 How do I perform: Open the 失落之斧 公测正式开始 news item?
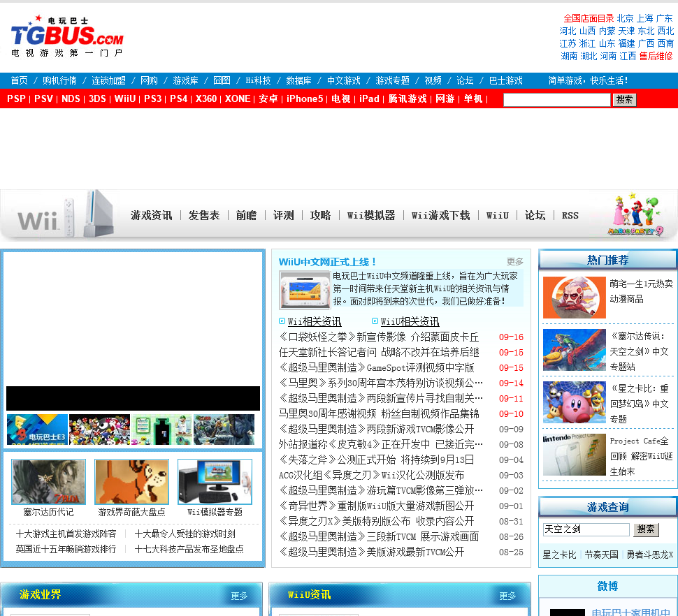point(376,460)
